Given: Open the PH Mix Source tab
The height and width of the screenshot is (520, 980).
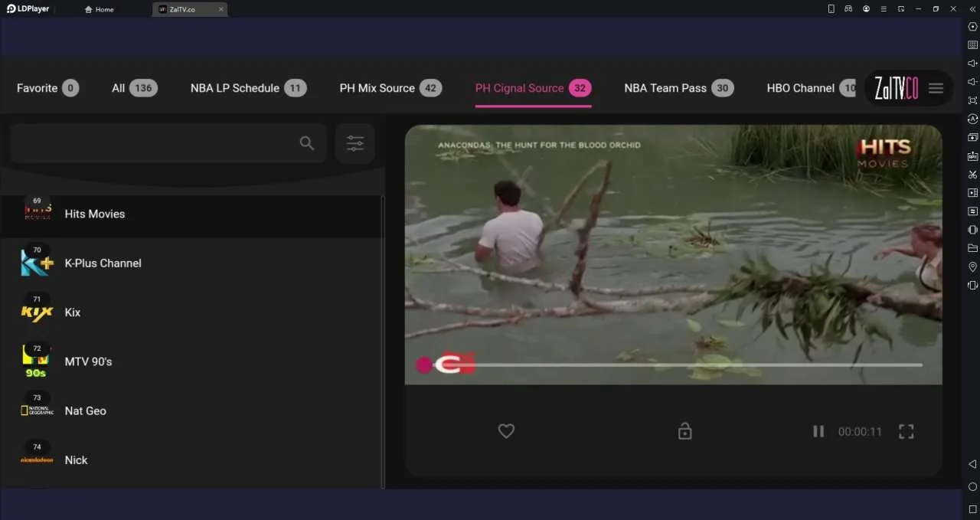Looking at the screenshot, I should [390, 88].
